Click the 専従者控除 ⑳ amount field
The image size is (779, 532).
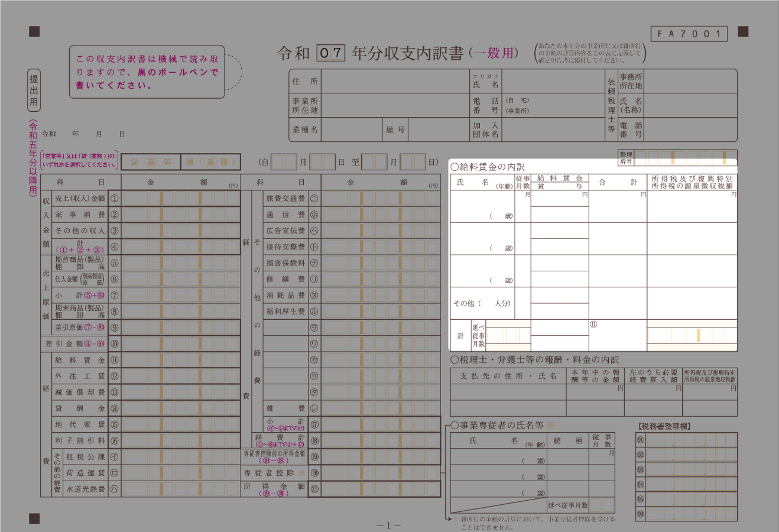381,473
